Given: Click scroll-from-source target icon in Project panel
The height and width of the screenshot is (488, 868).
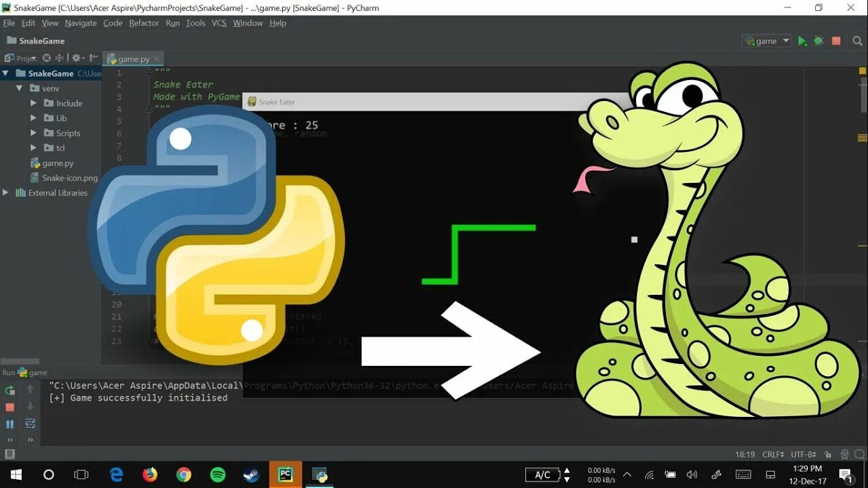Looking at the screenshot, I should tap(47, 58).
